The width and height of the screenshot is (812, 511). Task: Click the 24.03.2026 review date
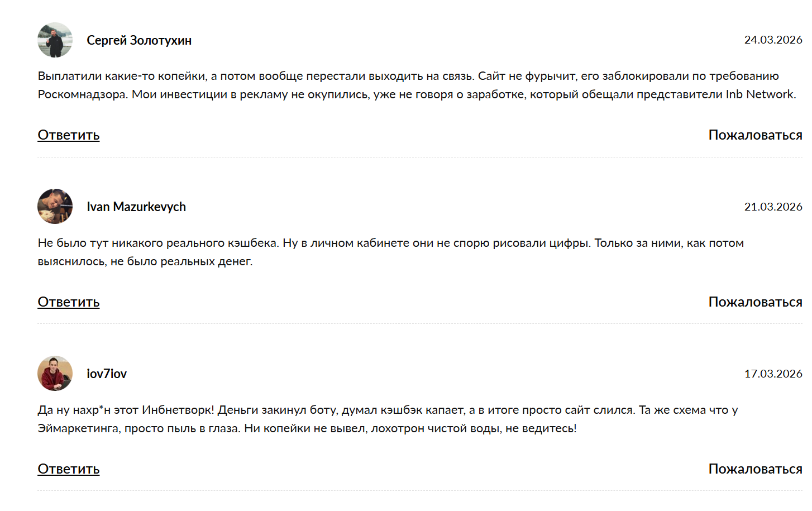click(x=773, y=40)
